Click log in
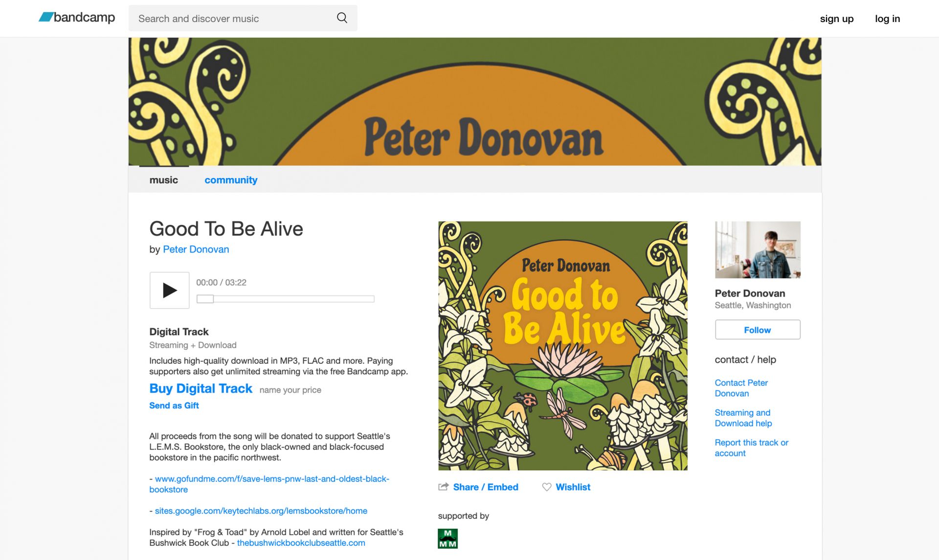This screenshot has width=939, height=560. tap(887, 19)
